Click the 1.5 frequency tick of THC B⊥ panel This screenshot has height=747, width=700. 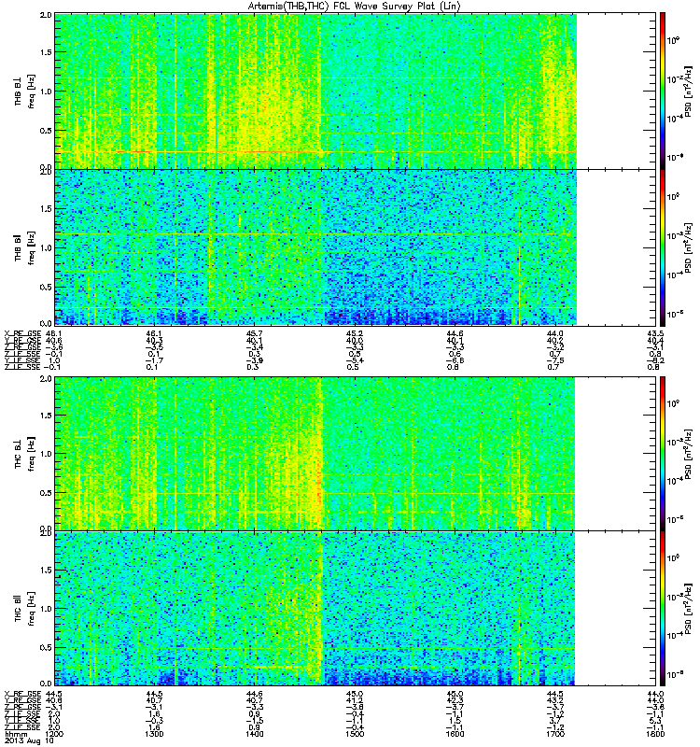pyautogui.click(x=46, y=416)
